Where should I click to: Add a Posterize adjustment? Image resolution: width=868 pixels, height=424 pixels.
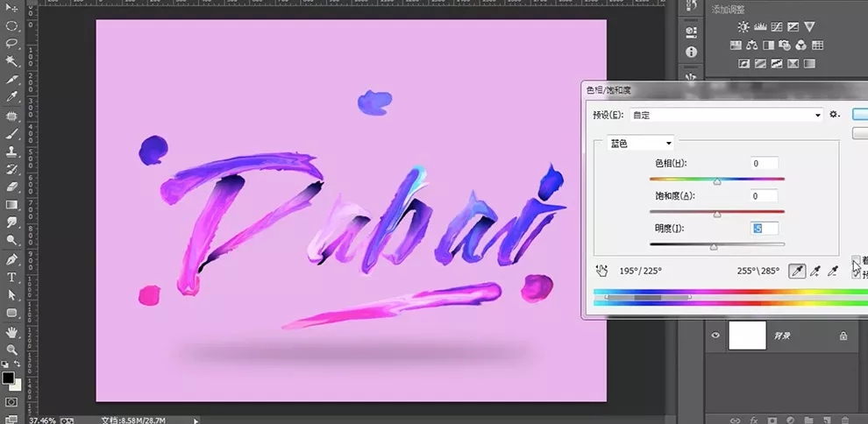(760, 64)
